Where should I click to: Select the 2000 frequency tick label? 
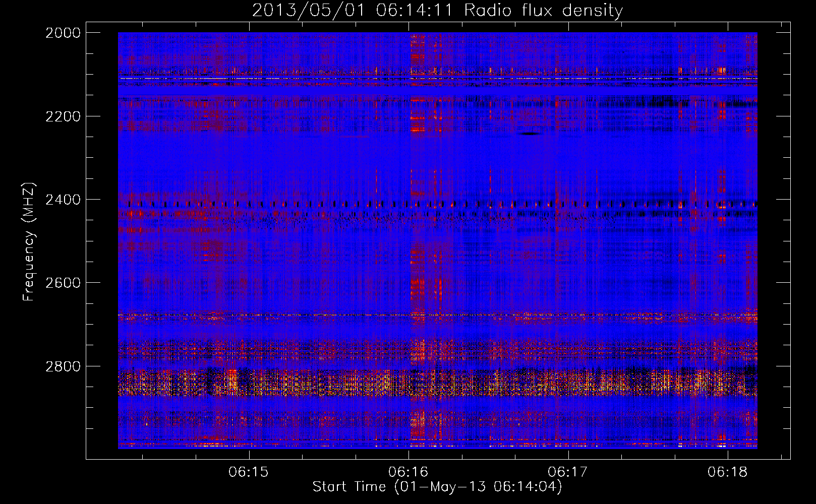coord(63,33)
